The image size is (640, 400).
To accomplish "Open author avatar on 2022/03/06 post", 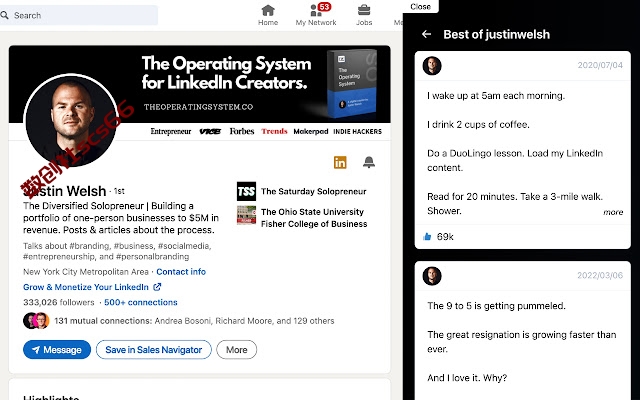I will pos(432,276).
